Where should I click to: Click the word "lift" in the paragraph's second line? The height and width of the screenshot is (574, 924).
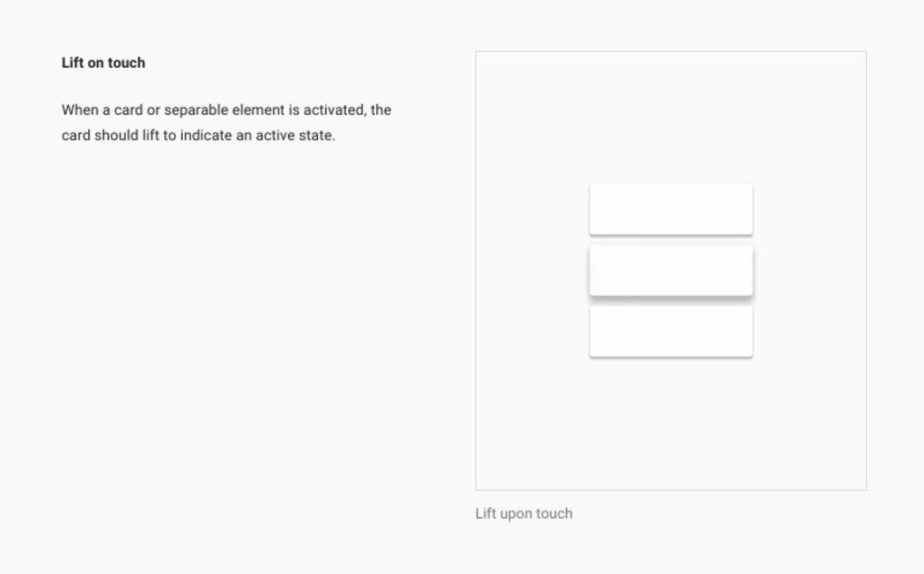point(150,136)
